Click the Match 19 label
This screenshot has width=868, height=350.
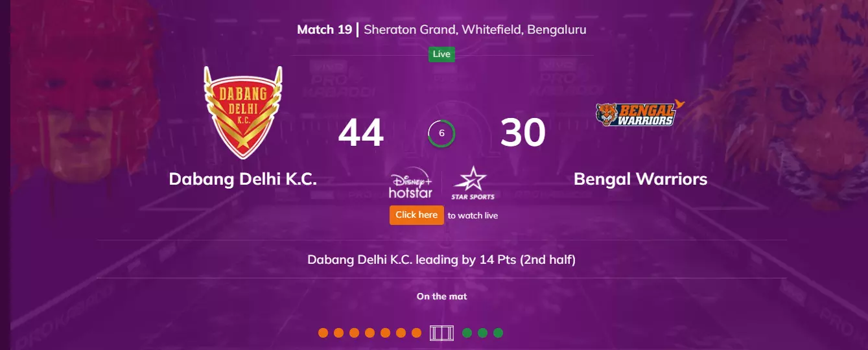tap(325, 30)
